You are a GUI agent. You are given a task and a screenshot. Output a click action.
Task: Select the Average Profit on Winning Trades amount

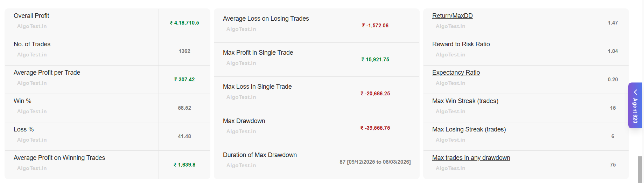184,165
